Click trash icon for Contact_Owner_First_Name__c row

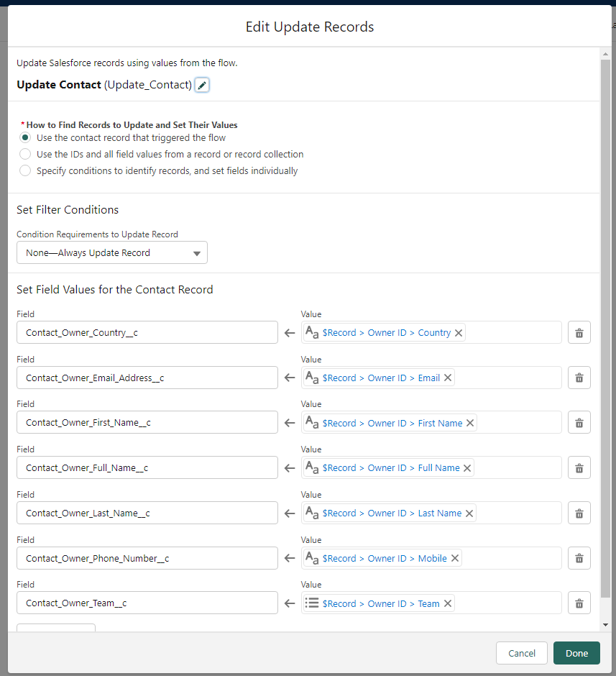click(x=579, y=423)
